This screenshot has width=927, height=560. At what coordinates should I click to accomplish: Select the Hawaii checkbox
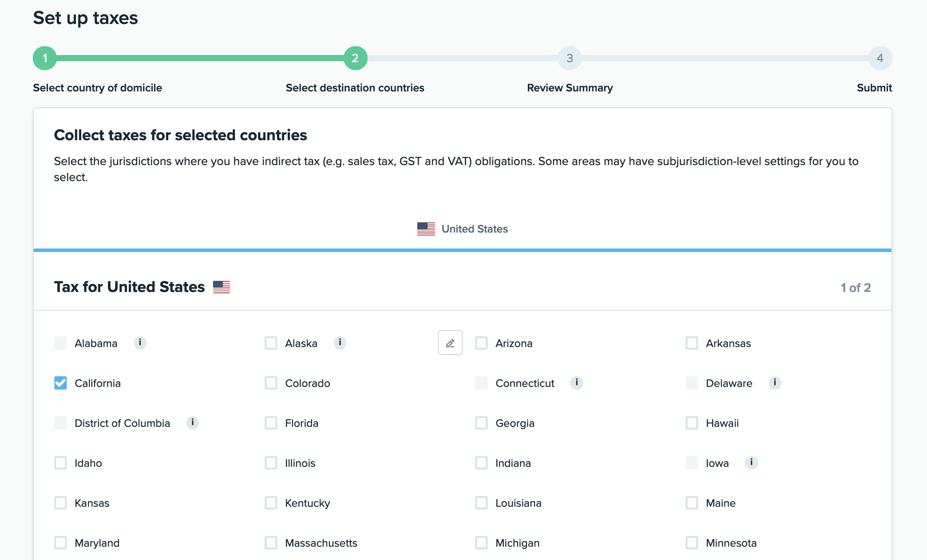pos(692,423)
